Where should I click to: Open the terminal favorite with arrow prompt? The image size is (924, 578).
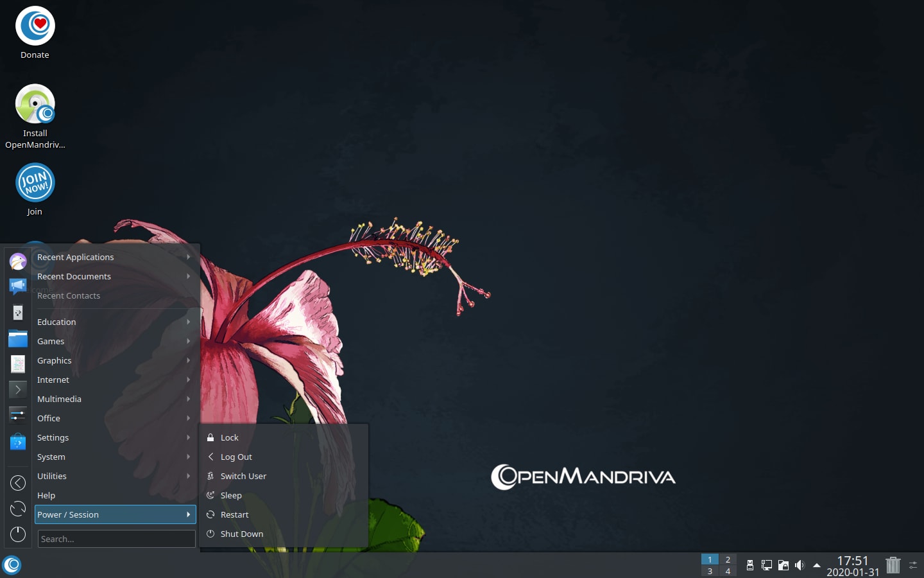pyautogui.click(x=18, y=389)
